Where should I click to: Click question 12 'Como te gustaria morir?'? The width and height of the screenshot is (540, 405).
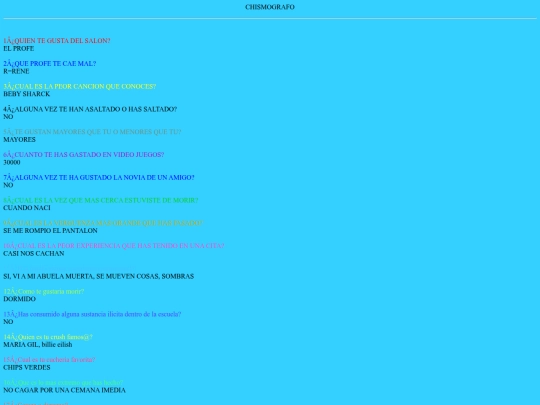pos(44,291)
